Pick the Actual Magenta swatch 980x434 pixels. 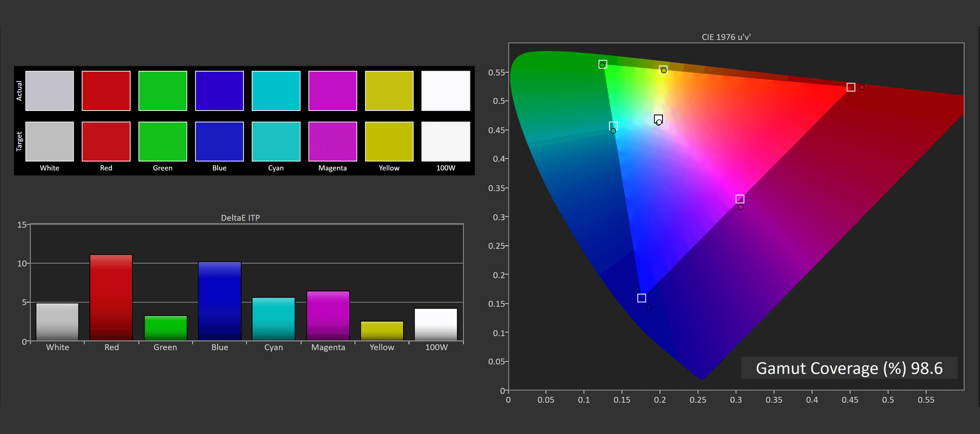pos(332,91)
